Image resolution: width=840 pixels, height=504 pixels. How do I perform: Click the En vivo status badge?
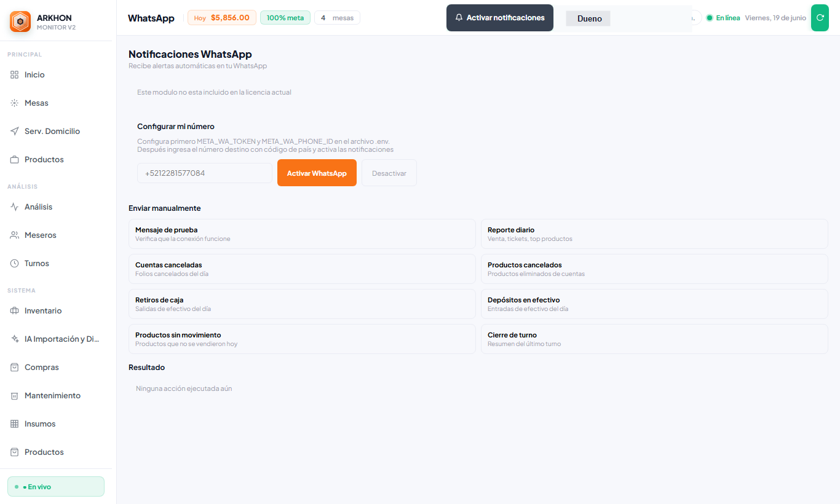tap(56, 486)
